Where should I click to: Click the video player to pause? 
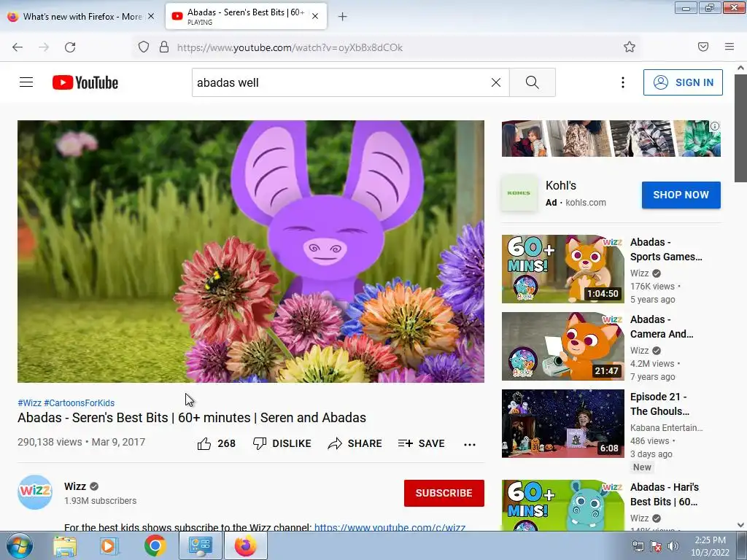click(251, 252)
